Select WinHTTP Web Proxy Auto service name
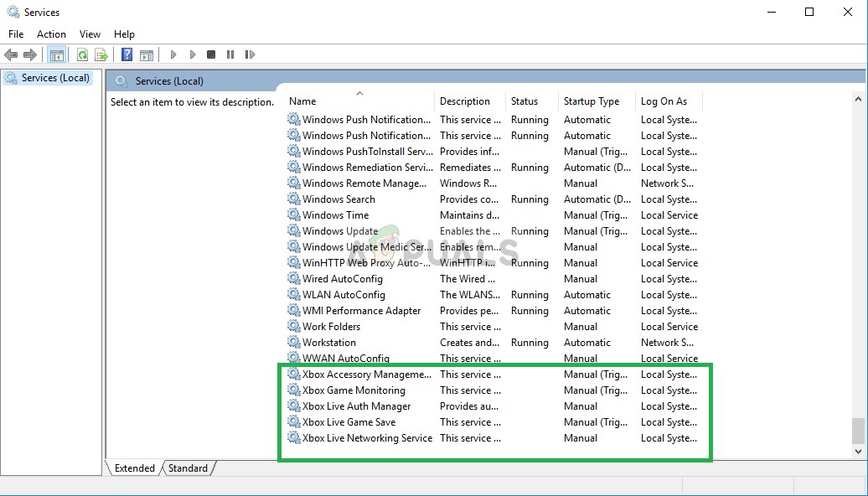 (366, 263)
